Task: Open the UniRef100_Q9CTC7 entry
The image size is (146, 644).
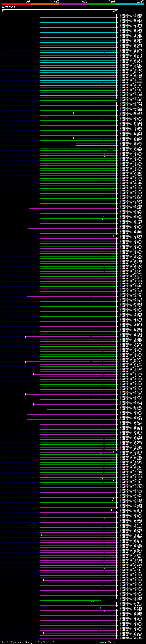Action: tap(131, 173)
